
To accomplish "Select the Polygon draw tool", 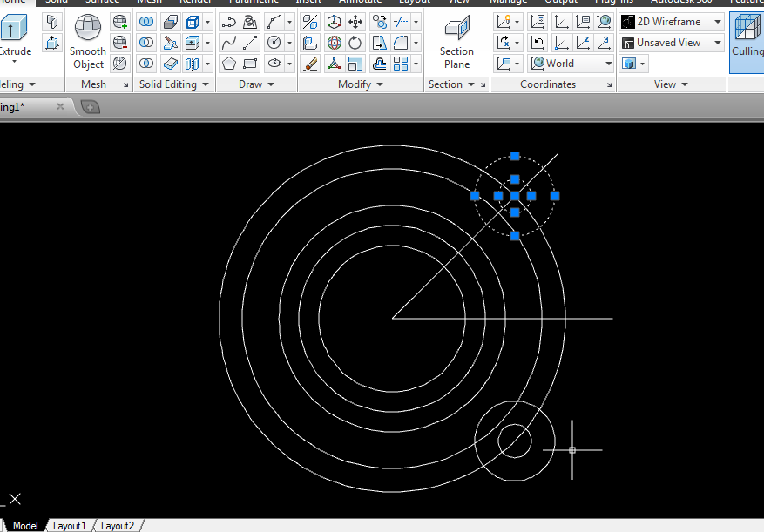I will tap(228, 64).
